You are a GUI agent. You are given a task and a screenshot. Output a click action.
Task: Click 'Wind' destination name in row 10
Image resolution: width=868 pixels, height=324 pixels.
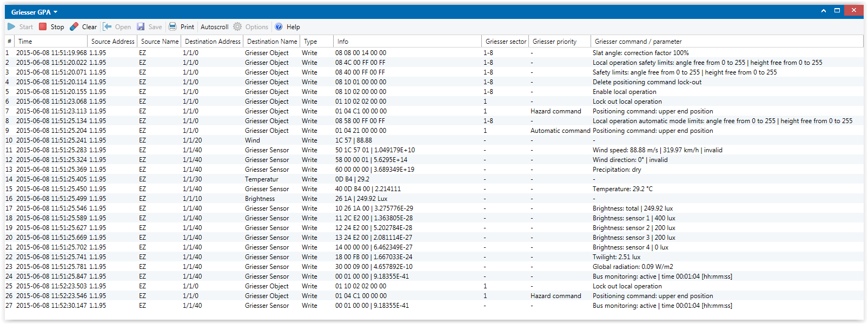coord(253,140)
